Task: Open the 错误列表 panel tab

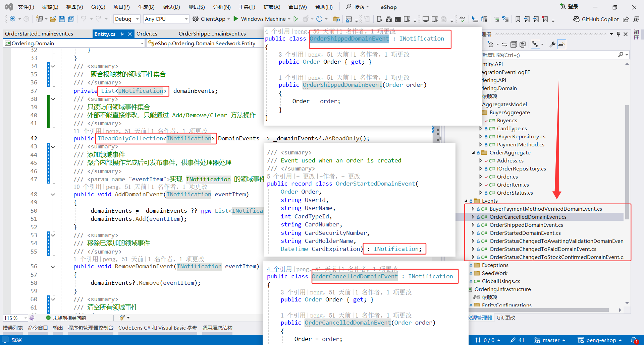Action: [x=13, y=328]
